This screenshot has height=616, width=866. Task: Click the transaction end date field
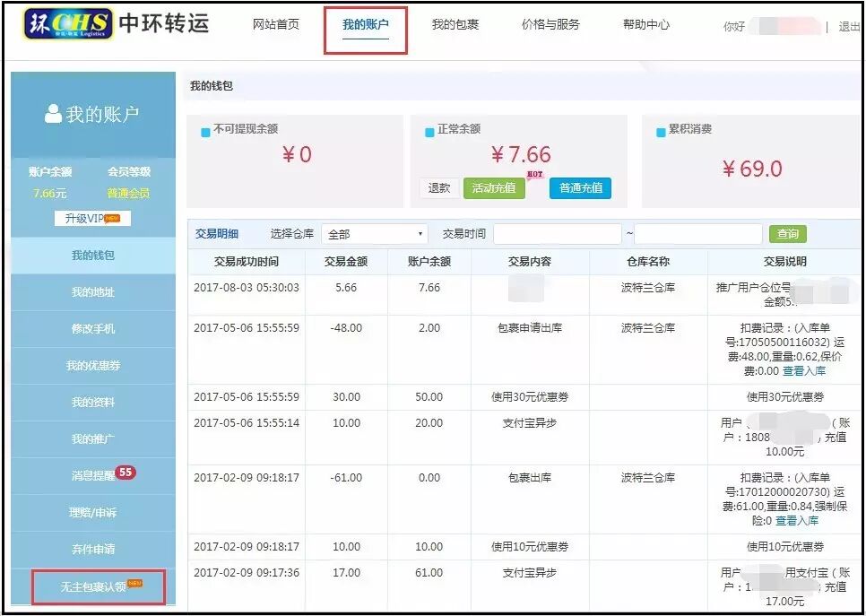[698, 234]
